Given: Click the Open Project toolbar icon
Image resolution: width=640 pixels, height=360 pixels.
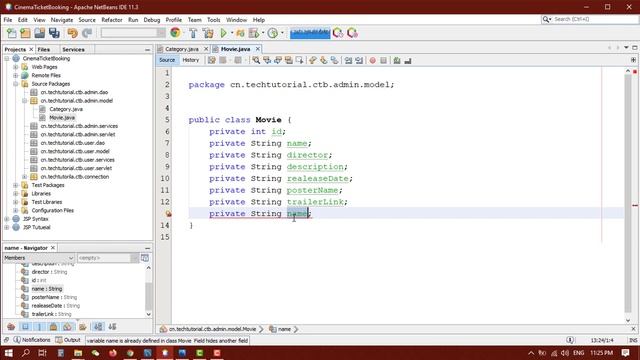Looking at the screenshot, I should click(40, 33).
